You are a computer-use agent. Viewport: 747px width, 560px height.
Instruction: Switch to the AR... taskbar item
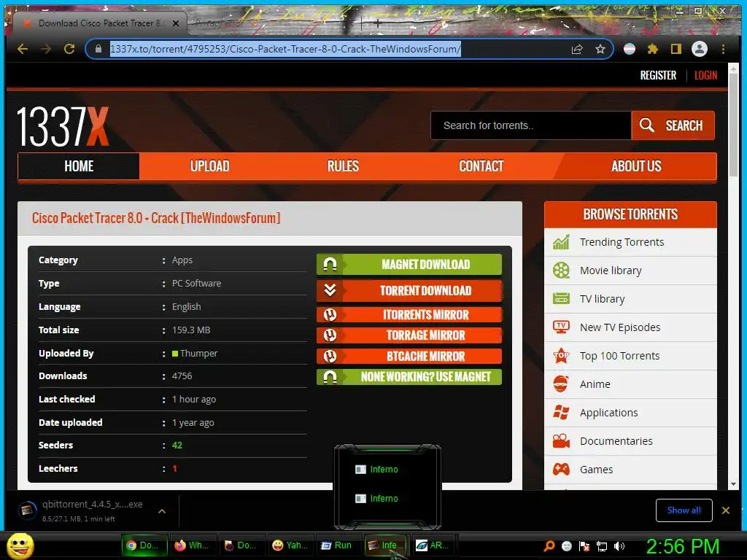tap(435, 545)
